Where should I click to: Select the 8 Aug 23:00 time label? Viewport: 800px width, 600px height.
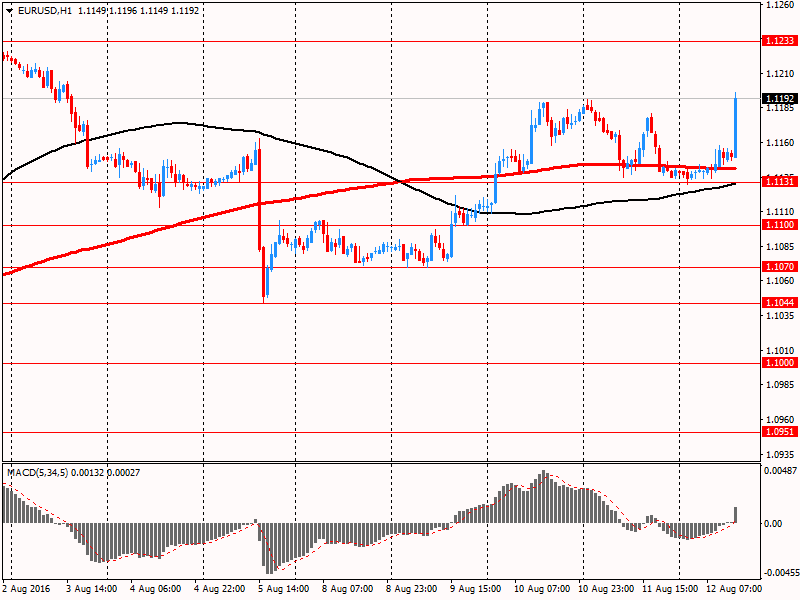click(412, 589)
